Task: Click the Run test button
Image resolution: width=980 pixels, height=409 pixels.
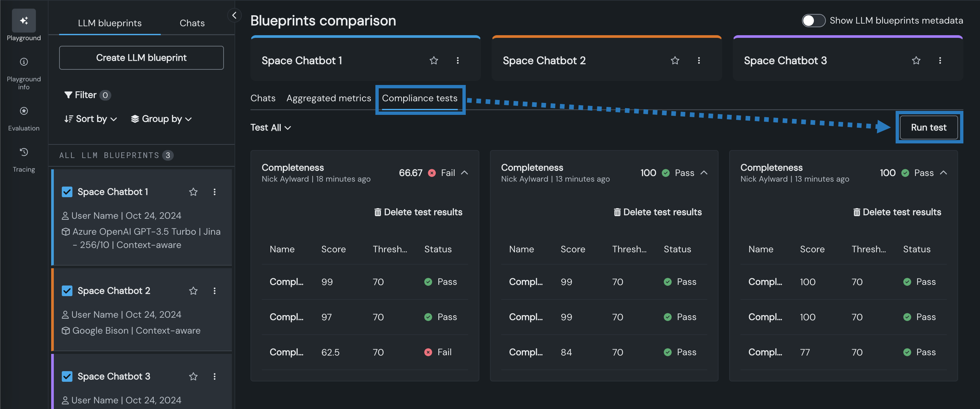Action: tap(928, 127)
